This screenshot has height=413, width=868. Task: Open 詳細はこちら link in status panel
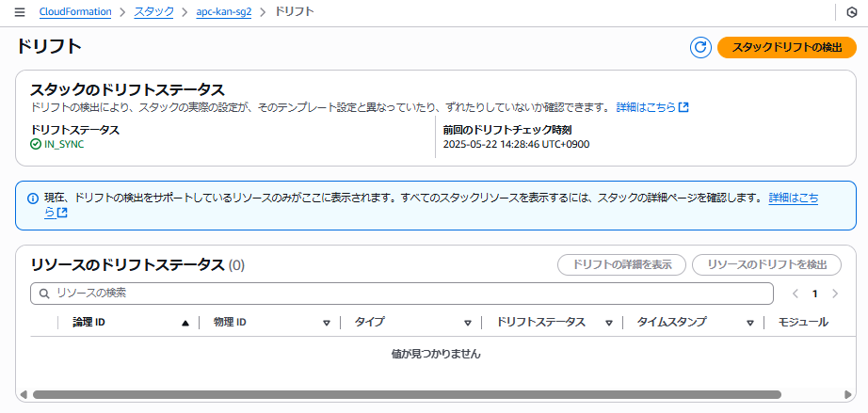[x=652, y=107]
